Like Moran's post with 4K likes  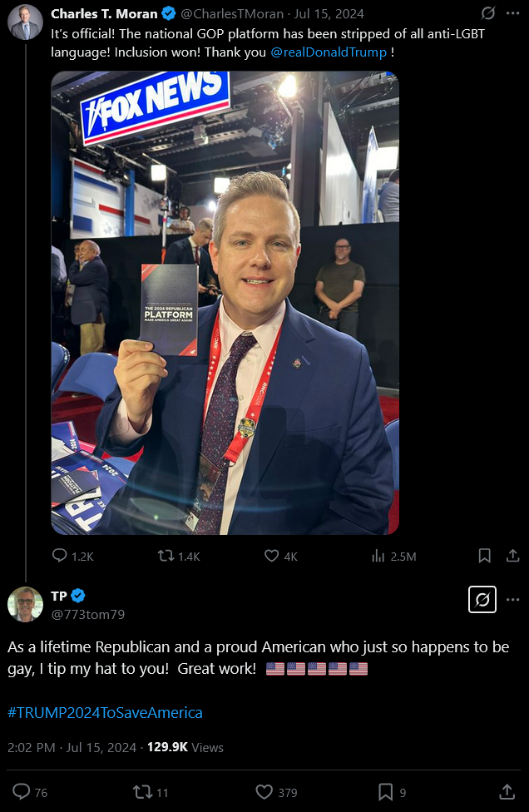click(x=281, y=557)
